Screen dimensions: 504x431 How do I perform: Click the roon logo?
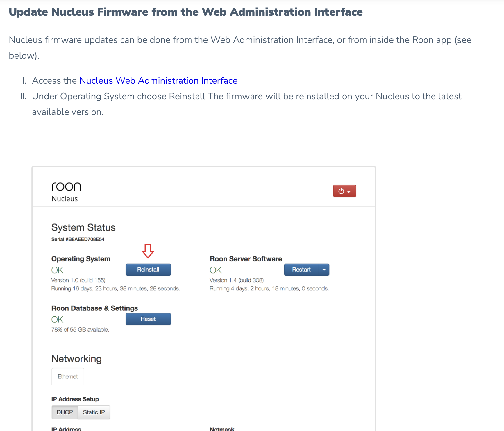[x=66, y=186]
